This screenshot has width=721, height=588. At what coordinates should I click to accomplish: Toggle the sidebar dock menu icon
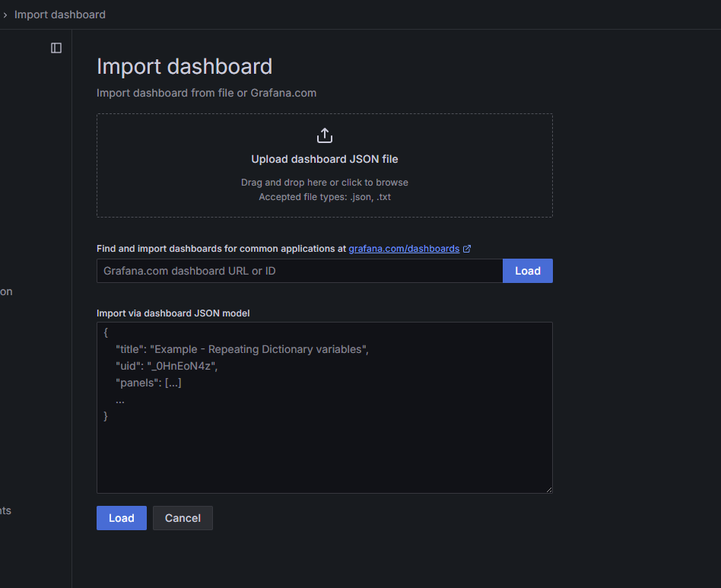56,48
